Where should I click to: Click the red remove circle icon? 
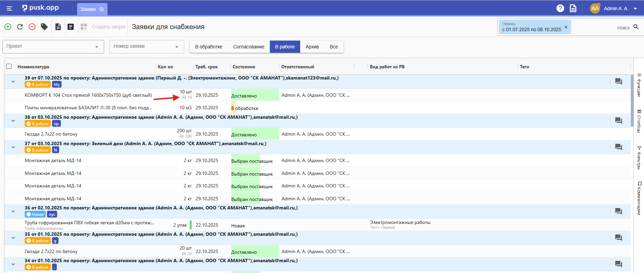pyautogui.click(x=32, y=27)
